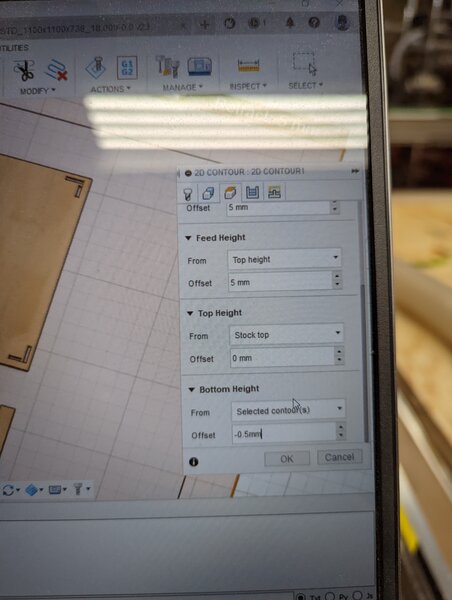Click the G1 G2 post process icon
The height and width of the screenshot is (600, 452).
(127, 67)
